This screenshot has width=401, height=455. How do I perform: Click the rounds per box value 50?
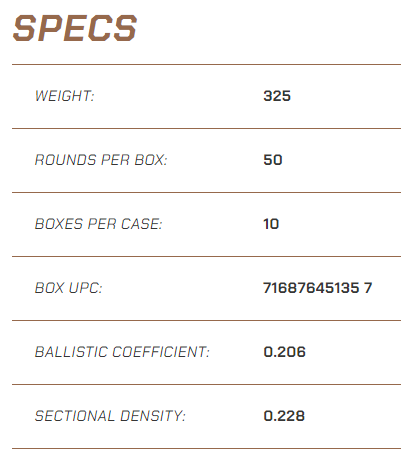coord(273,160)
